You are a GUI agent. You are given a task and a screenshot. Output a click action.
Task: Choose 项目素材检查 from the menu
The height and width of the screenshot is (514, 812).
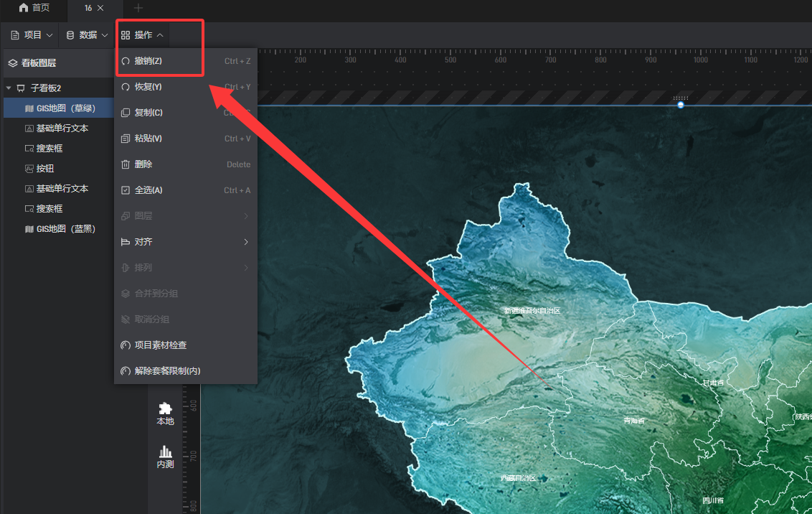coord(185,345)
